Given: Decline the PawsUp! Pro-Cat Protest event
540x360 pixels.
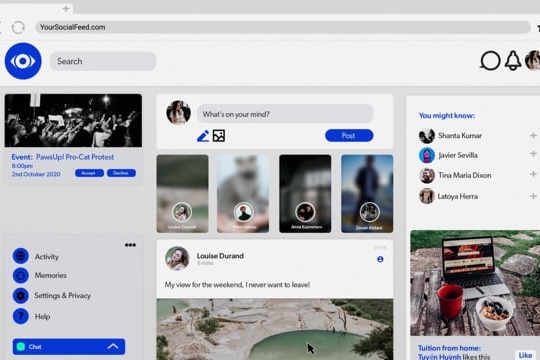Looking at the screenshot, I should click(x=121, y=173).
